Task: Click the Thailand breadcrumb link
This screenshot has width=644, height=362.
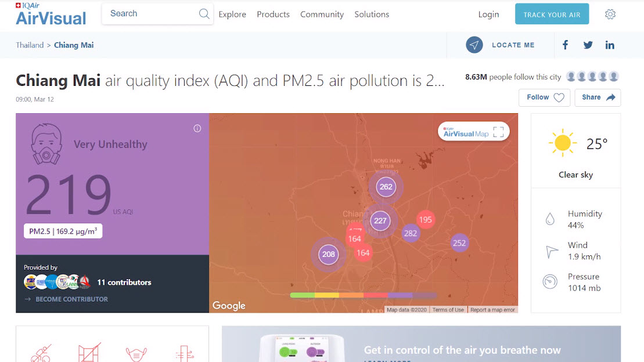Action: [30, 45]
